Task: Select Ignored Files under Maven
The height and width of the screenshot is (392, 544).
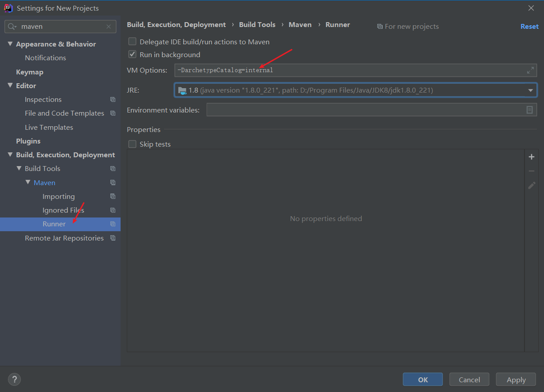Action: 63,210
